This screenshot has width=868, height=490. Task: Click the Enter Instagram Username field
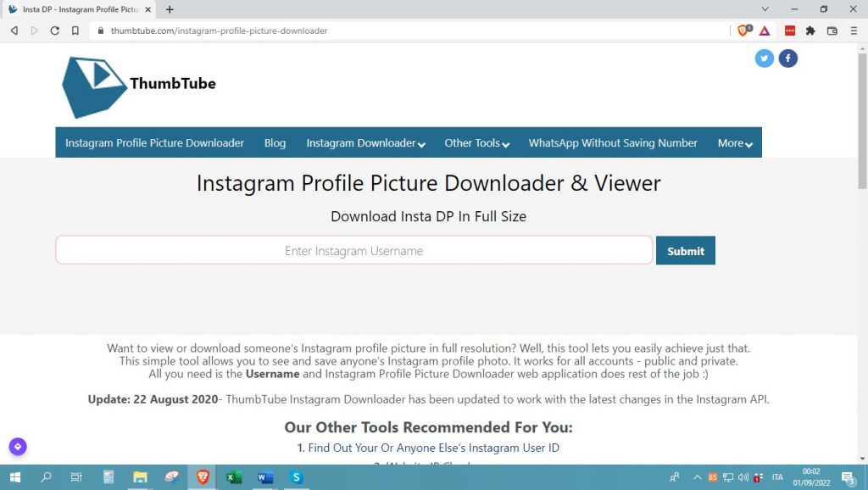coord(353,251)
